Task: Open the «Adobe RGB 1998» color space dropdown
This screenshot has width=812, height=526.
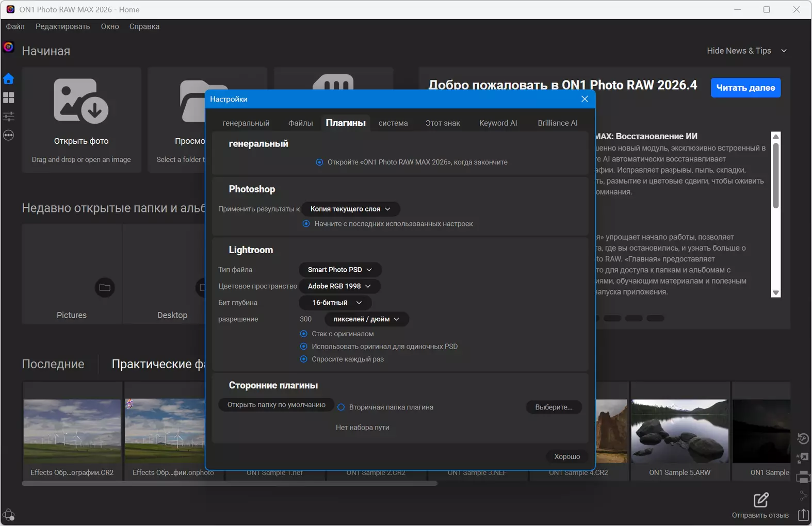Action: (339, 286)
